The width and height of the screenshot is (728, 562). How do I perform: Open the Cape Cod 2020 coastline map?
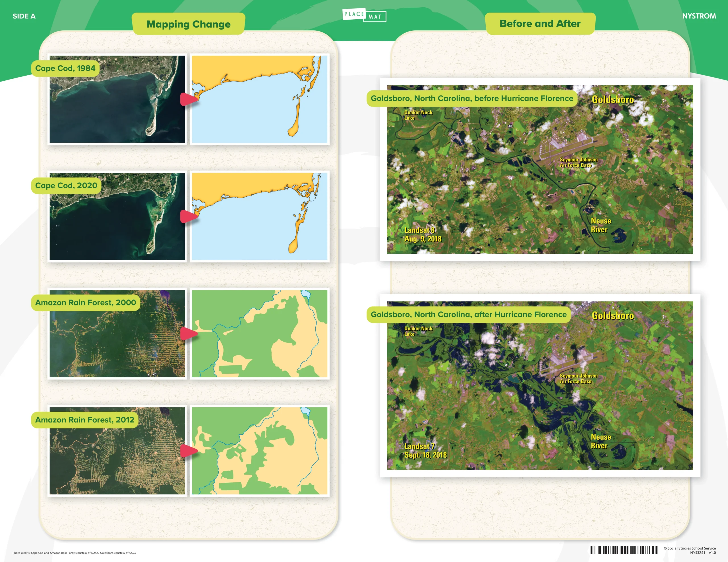[x=260, y=217]
